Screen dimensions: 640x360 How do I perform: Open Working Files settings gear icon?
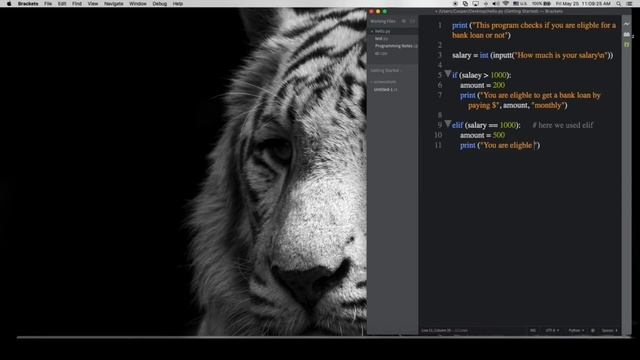404,21
